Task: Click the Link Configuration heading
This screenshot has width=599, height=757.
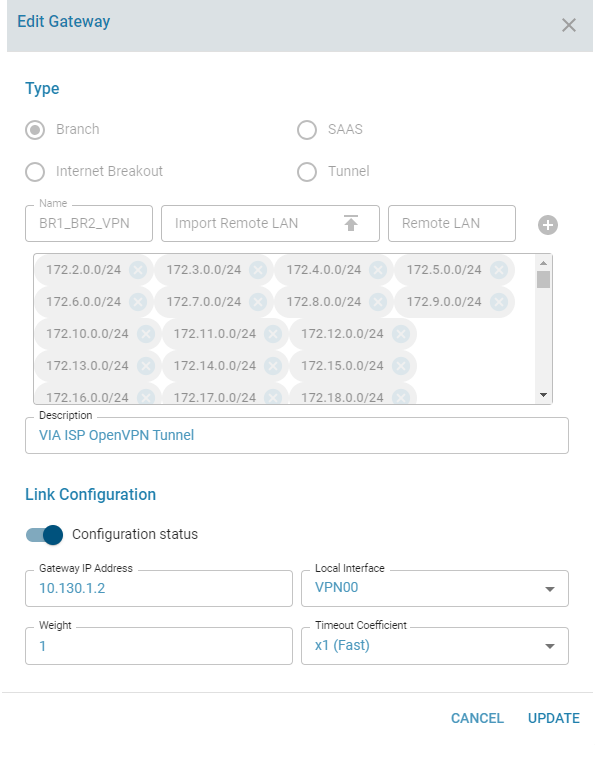Action: click(91, 495)
